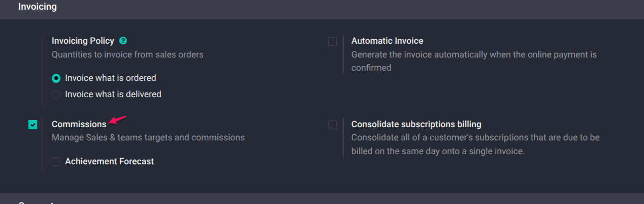Click the pink arrow pointing at Commissions
Viewport: 644px width, 204px height.
(117, 120)
